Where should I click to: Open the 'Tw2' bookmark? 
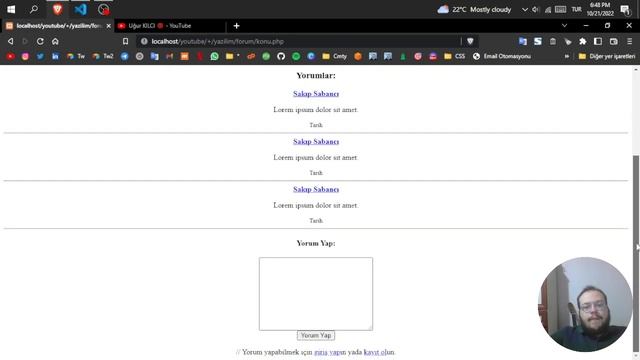(103, 56)
